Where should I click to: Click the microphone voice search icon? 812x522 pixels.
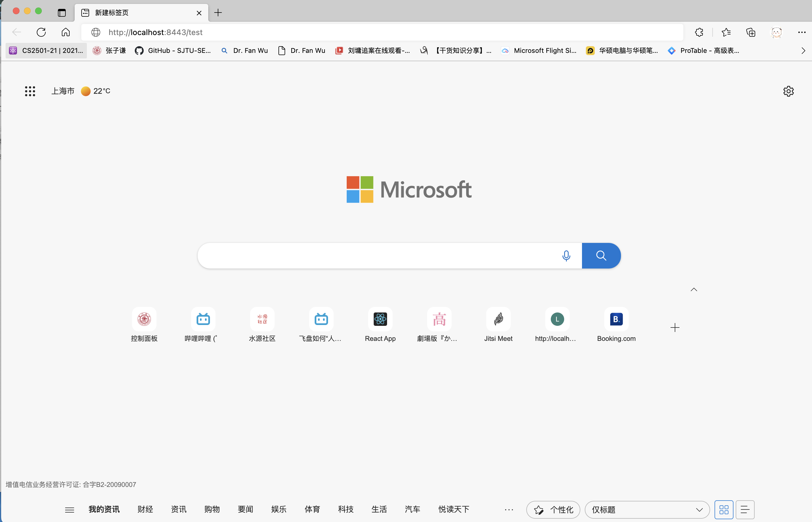[x=566, y=256]
